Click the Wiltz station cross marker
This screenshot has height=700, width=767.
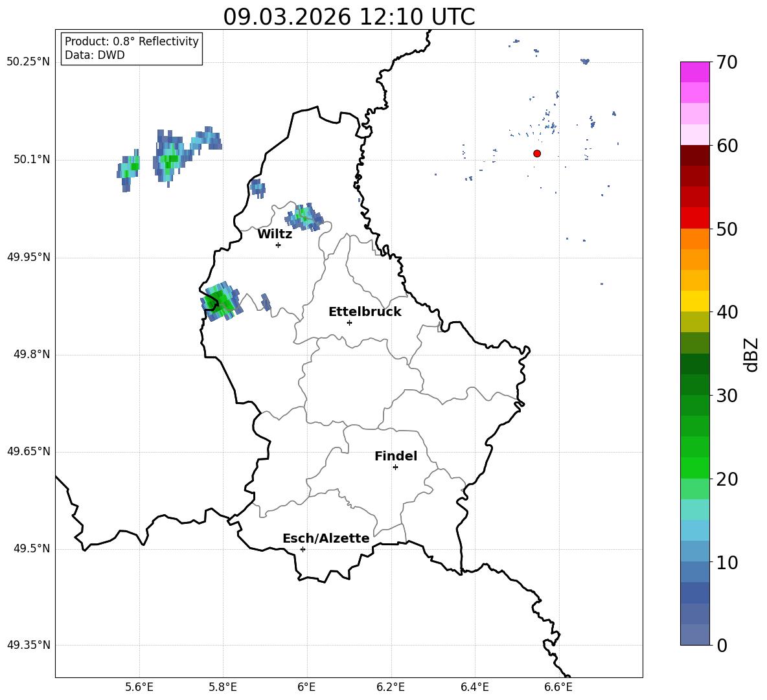(279, 245)
